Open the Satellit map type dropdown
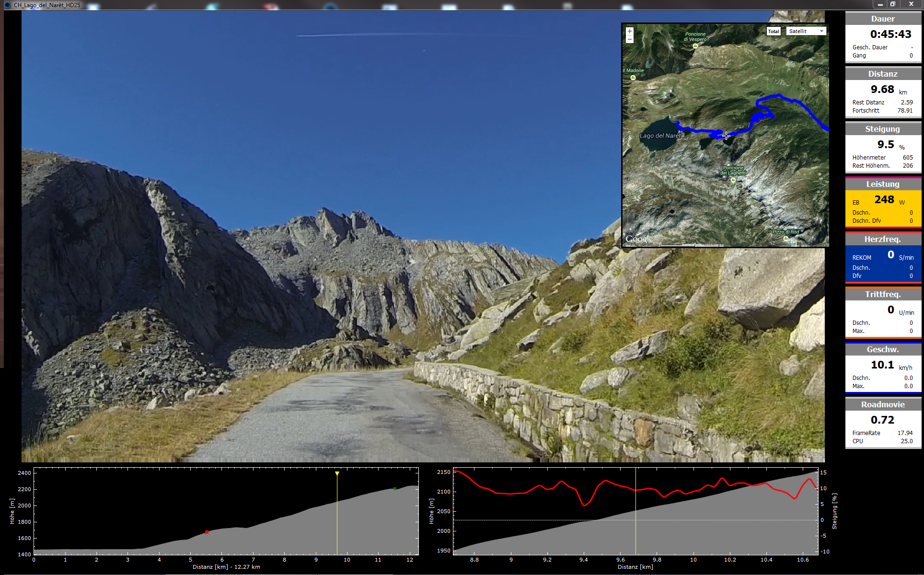The image size is (924, 575). [x=806, y=31]
